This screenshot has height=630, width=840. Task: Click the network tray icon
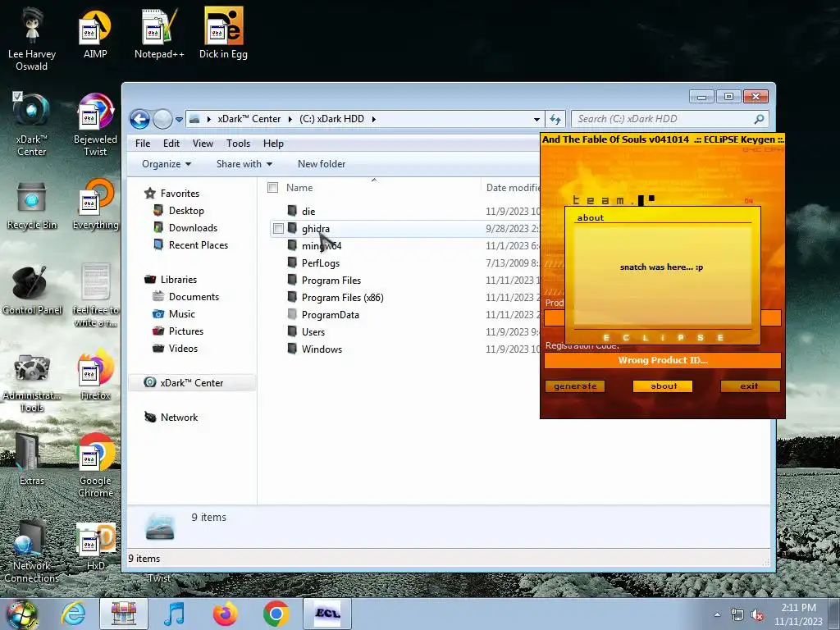click(x=737, y=615)
